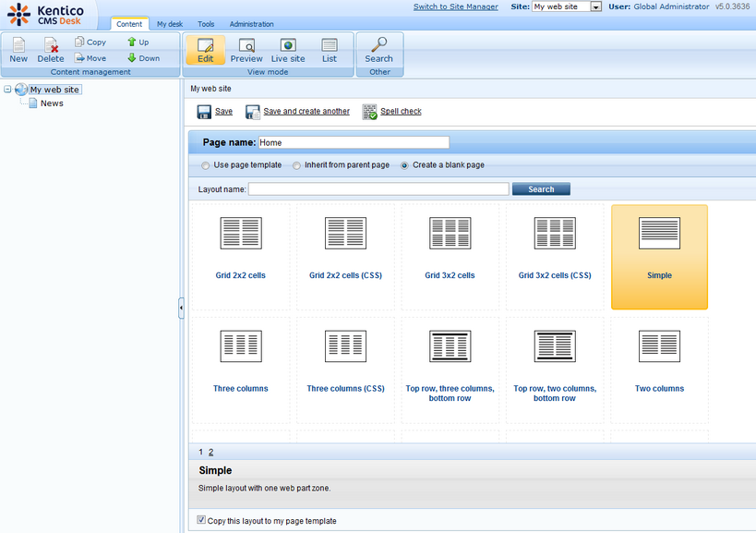The width and height of the screenshot is (756, 533).
Task: Move document Up in tree
Action: pyautogui.click(x=138, y=42)
